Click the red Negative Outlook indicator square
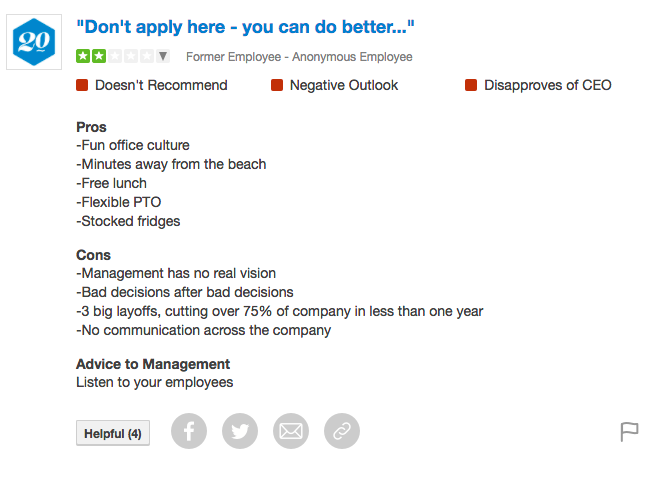This screenshot has height=478, width=666. tap(277, 85)
